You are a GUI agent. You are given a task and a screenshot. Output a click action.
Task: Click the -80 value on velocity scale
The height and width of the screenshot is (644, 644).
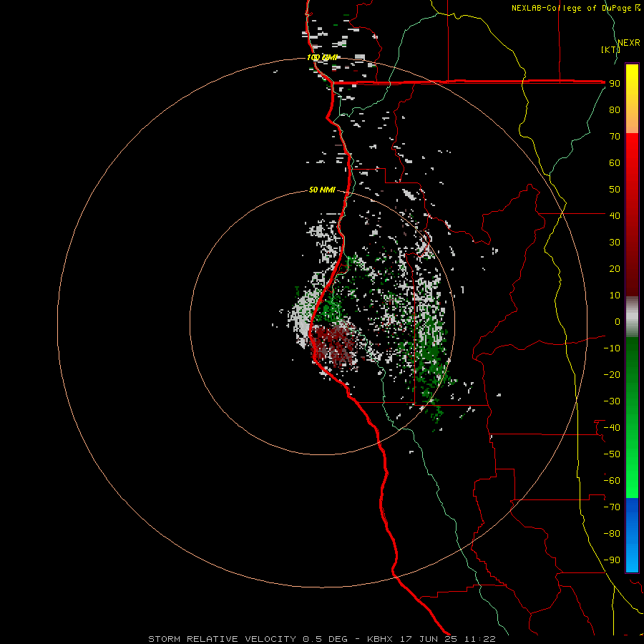point(612,534)
